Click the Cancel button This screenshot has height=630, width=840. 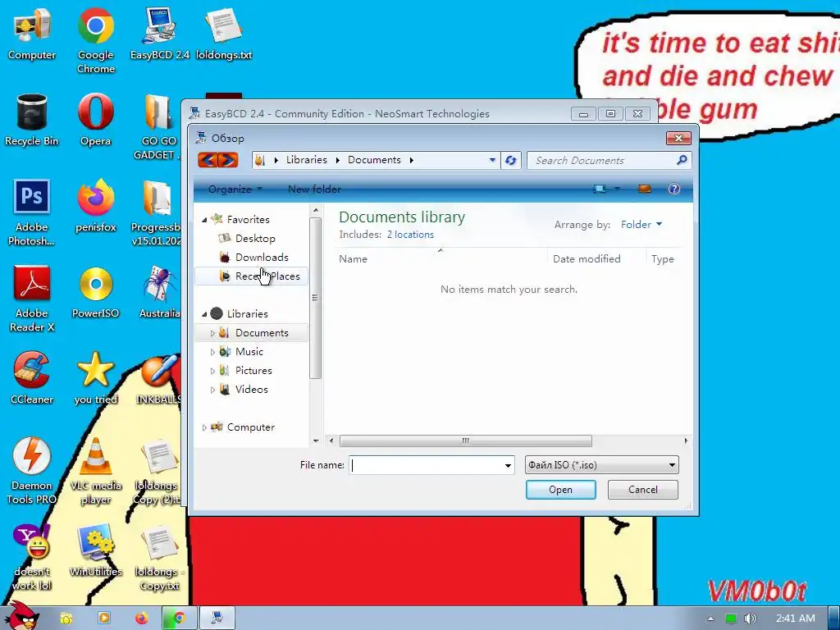coord(642,490)
